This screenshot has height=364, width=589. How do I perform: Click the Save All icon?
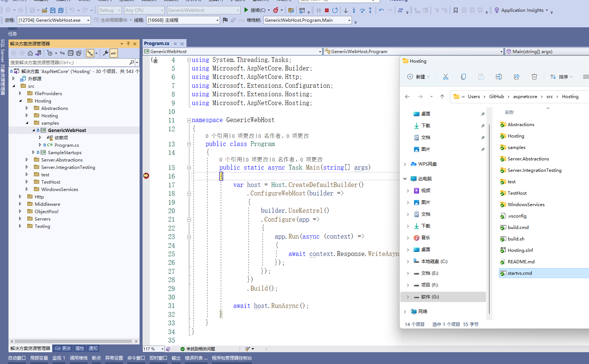point(61,10)
